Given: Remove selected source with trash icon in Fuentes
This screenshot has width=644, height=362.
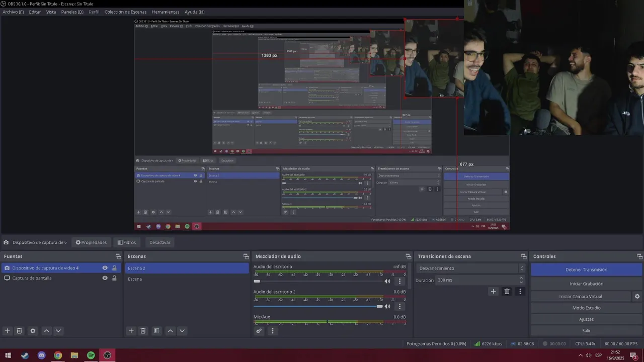Looking at the screenshot, I should pyautogui.click(x=19, y=331).
